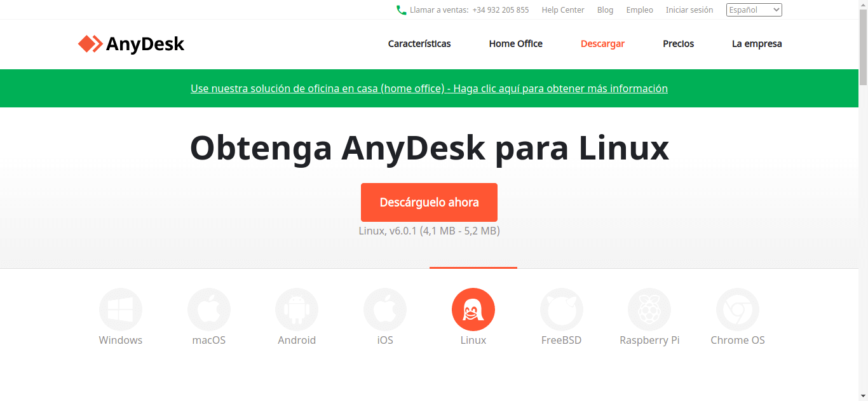Click the AnyDesk logo
Screen dimensions: 868x401
tap(130, 44)
